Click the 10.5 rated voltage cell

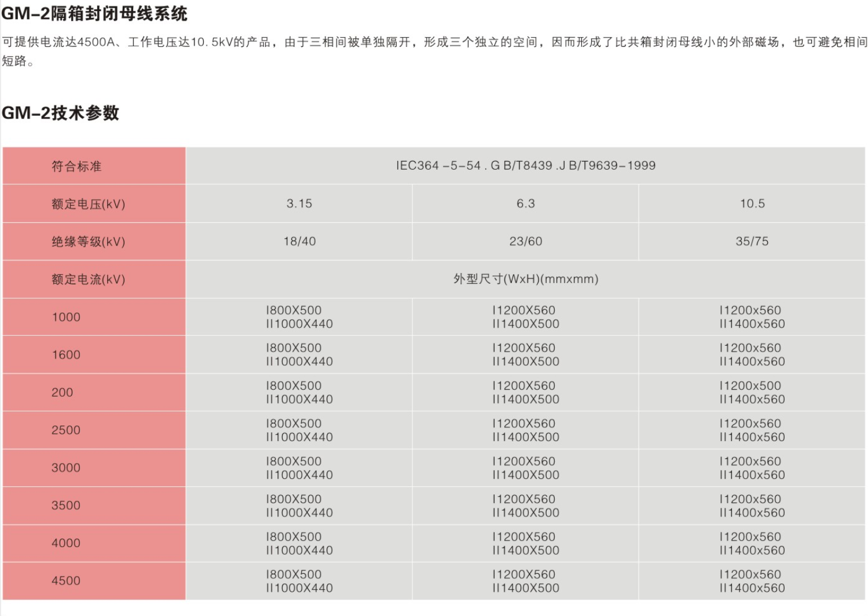click(752, 204)
